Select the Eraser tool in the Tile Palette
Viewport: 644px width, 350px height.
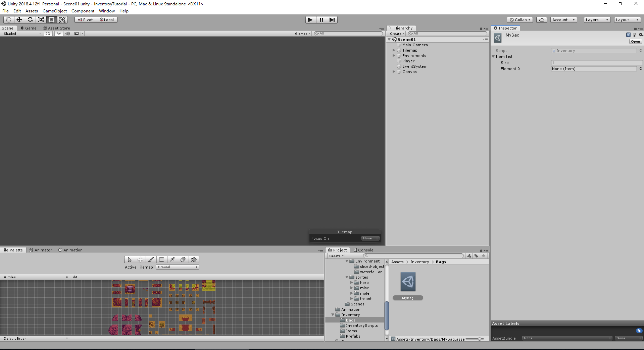pyautogui.click(x=183, y=259)
